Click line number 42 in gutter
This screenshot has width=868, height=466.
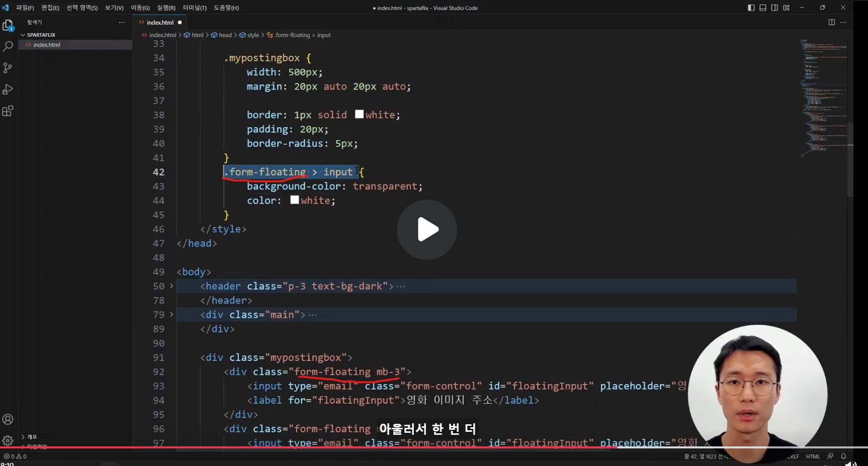[158, 172]
